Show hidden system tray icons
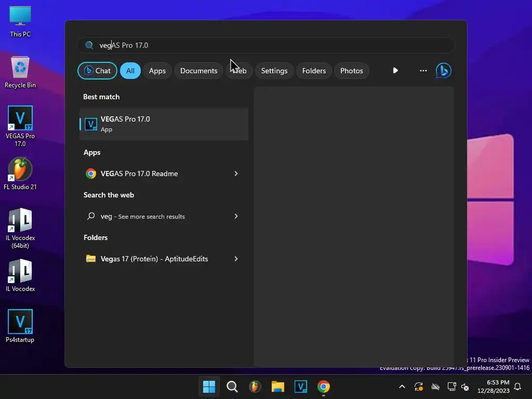Viewport: 532px width, 399px height. 402,387
